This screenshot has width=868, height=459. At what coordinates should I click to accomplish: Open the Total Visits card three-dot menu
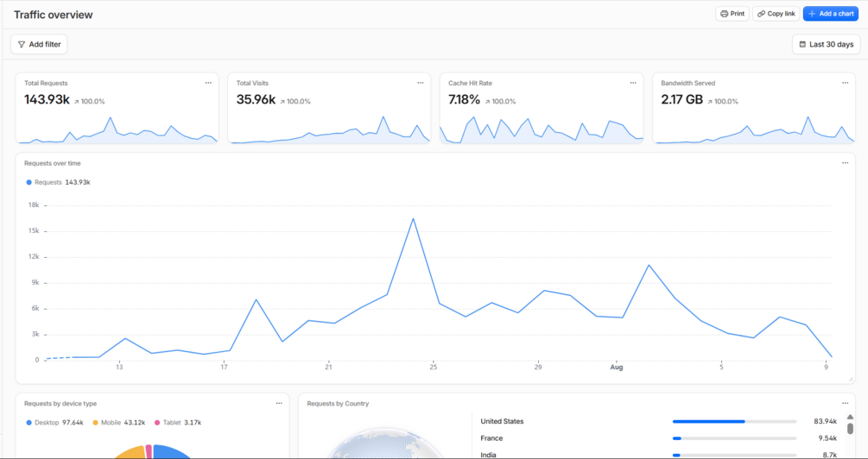[x=420, y=83]
